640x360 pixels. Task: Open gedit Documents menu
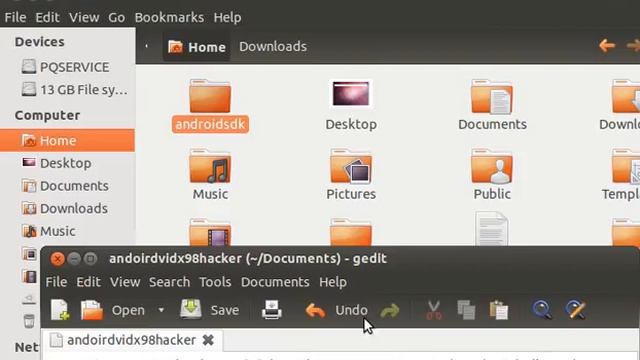point(275,282)
